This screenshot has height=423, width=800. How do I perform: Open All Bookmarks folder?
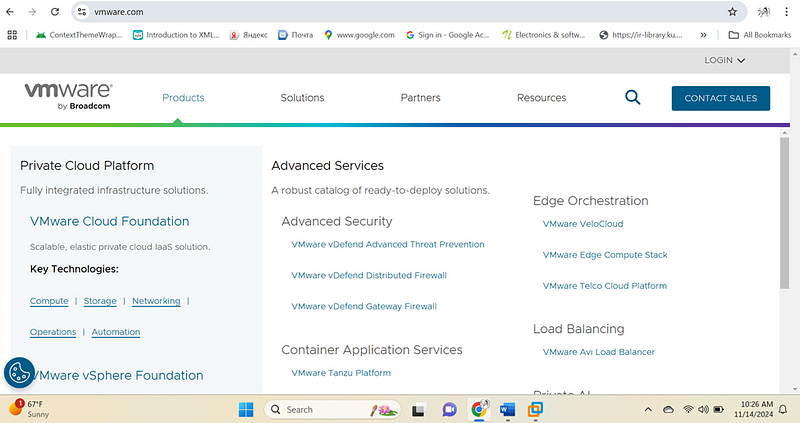(x=760, y=35)
